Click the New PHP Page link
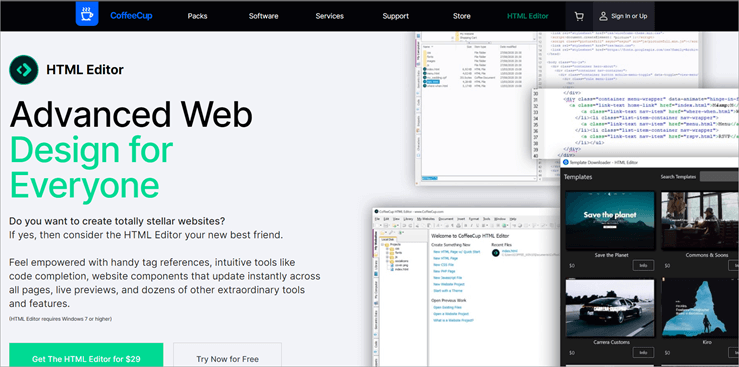Image resolution: width=739 pixels, height=367 pixels. coord(444,271)
